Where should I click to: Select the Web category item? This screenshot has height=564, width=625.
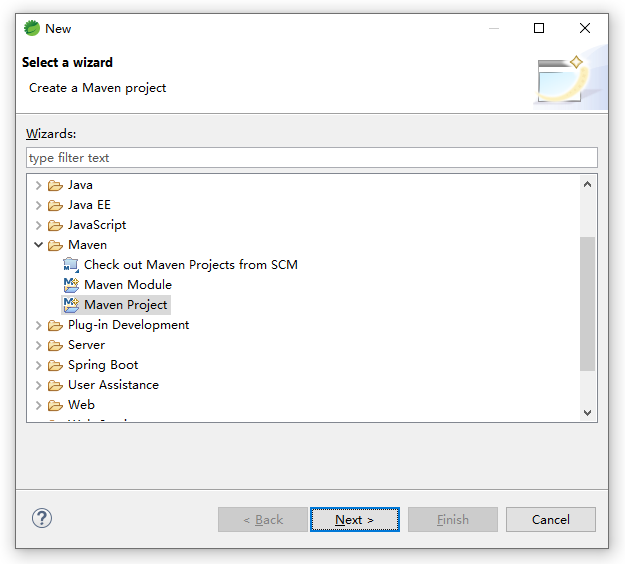tap(81, 405)
